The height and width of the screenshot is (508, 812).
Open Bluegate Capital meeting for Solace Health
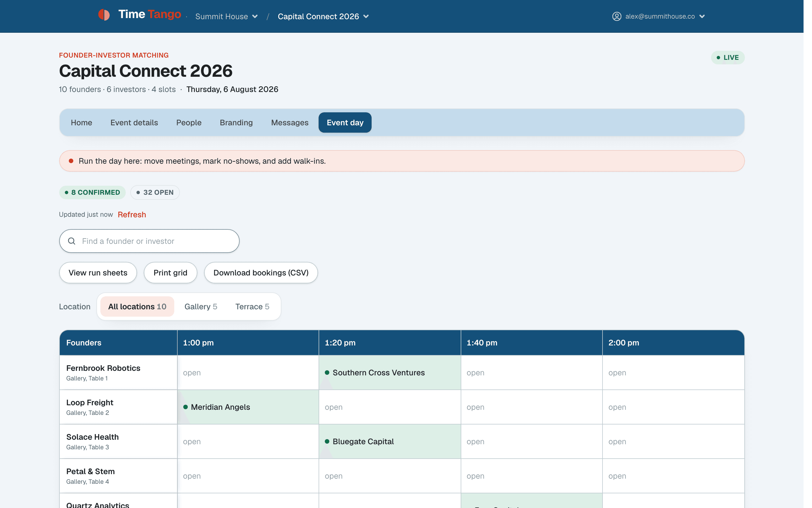[x=390, y=441]
